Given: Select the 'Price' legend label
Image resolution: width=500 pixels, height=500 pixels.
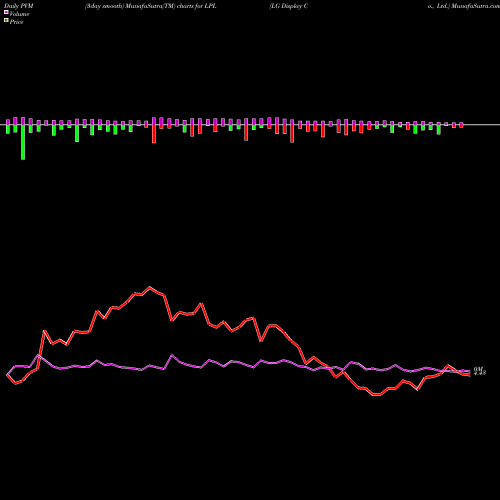Looking at the screenshot, I should (16, 22).
